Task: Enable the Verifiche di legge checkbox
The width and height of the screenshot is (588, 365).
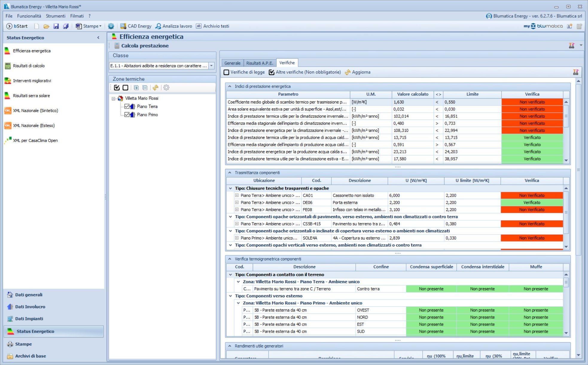Action: pos(227,72)
